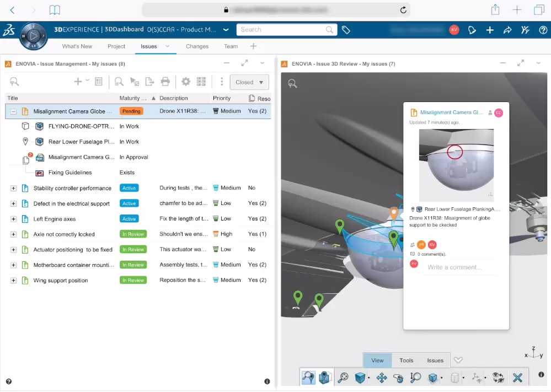Click the show/hide visibility swap icon
551x392 pixels.
point(498,378)
